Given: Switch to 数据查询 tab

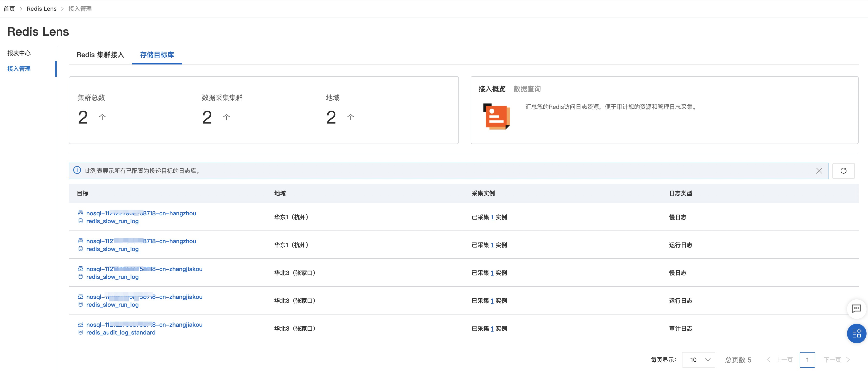Looking at the screenshot, I should pyautogui.click(x=527, y=89).
